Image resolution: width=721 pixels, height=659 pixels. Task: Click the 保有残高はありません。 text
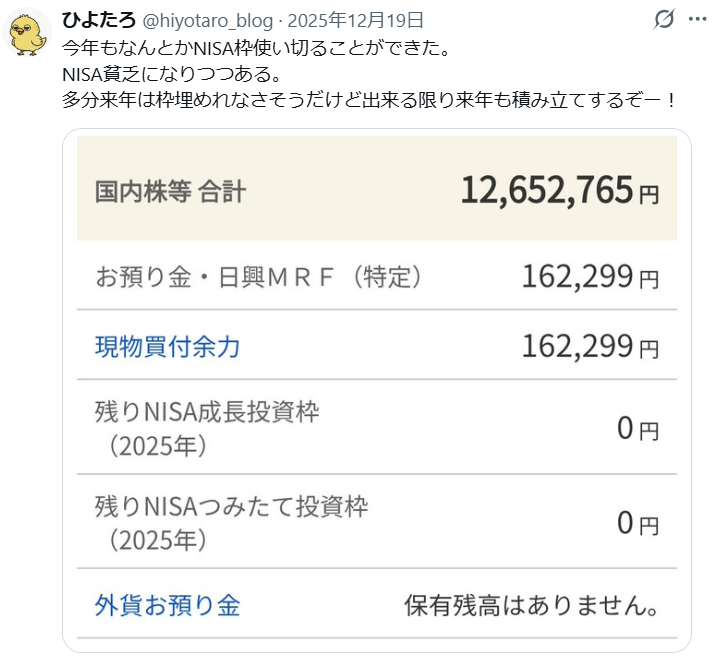531,606
